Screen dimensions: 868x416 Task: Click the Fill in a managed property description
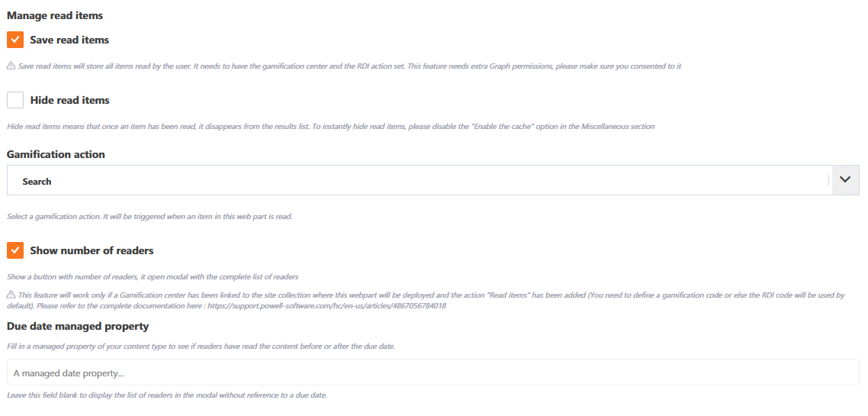click(x=201, y=347)
